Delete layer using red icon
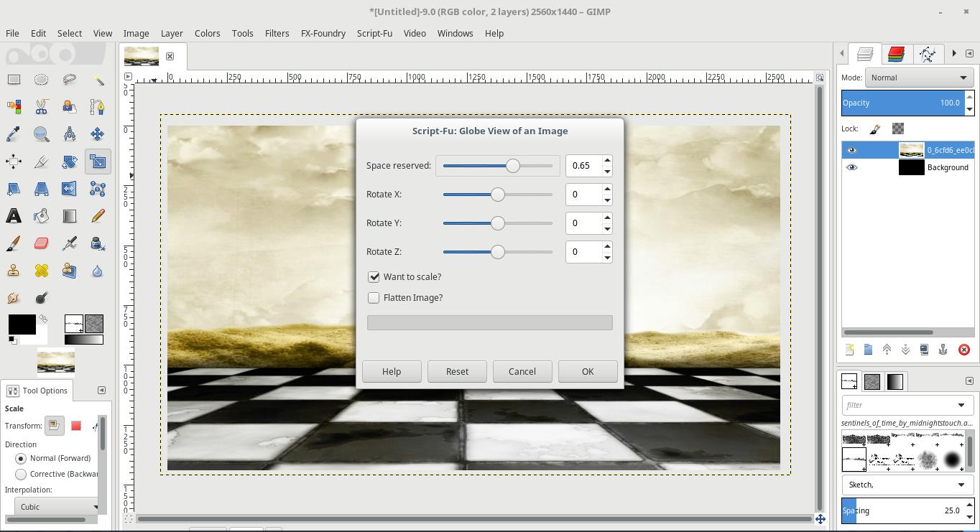The width and height of the screenshot is (980, 532). point(964,350)
